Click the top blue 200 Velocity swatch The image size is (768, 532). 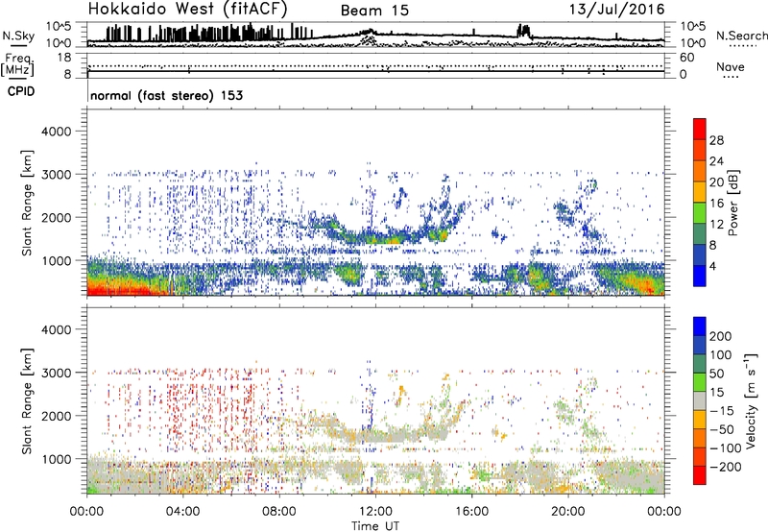pos(700,326)
